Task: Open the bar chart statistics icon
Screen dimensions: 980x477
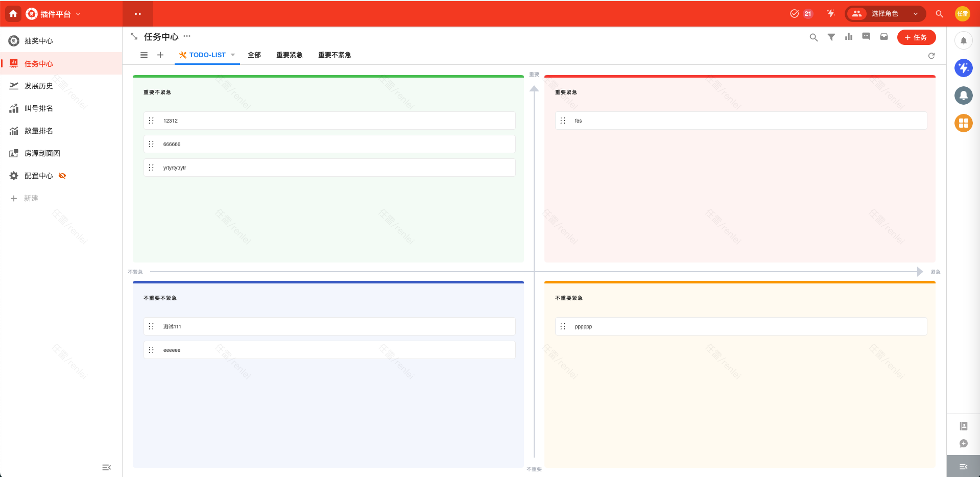Action: coord(849,37)
